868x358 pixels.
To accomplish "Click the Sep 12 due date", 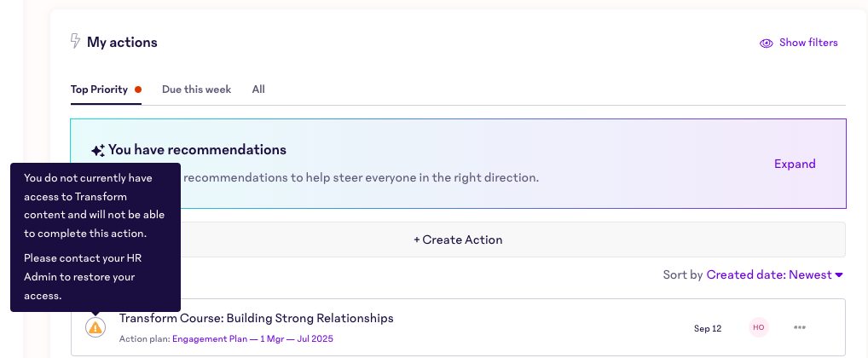I will (x=708, y=329).
